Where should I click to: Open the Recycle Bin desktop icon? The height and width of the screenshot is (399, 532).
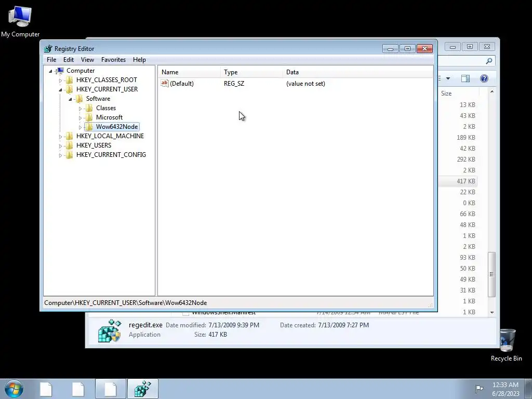point(506,345)
